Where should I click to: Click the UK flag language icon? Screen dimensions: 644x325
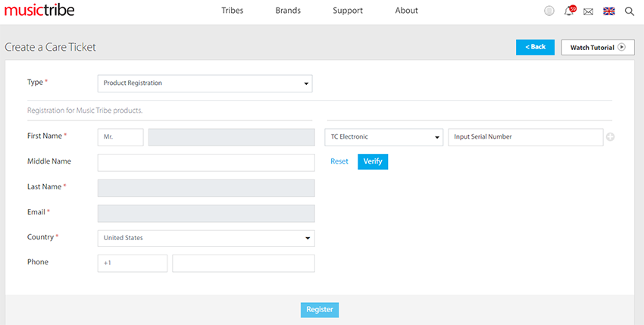click(609, 11)
